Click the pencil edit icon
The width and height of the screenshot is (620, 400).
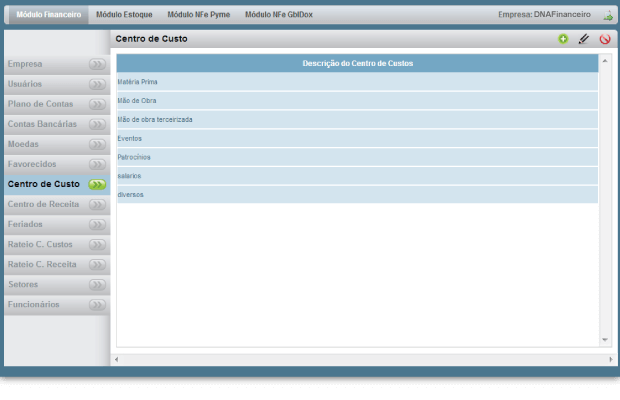[x=584, y=39]
